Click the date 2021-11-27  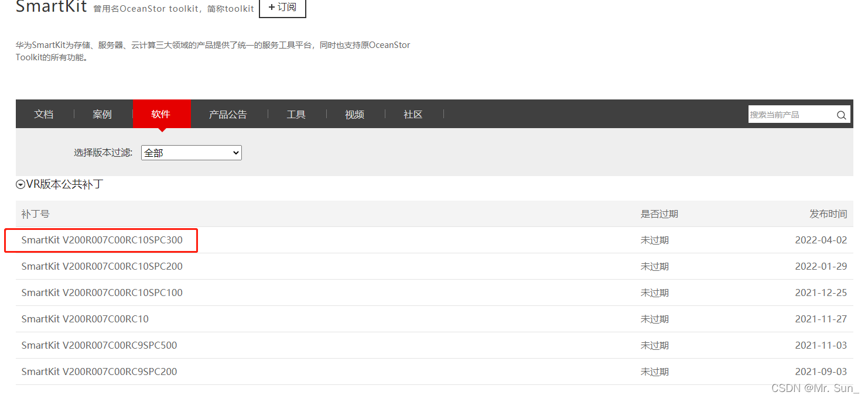click(821, 319)
